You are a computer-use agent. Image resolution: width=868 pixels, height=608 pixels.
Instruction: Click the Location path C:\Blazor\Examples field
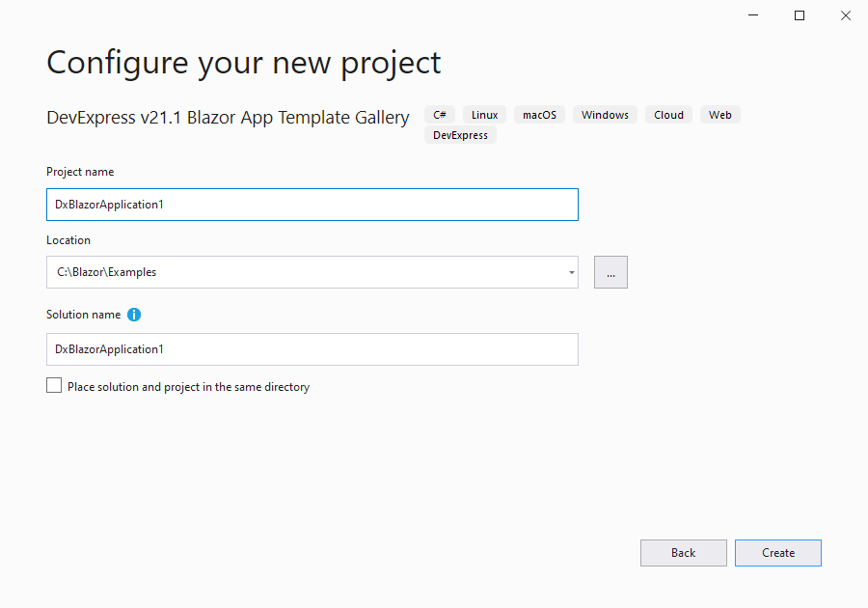(x=304, y=272)
